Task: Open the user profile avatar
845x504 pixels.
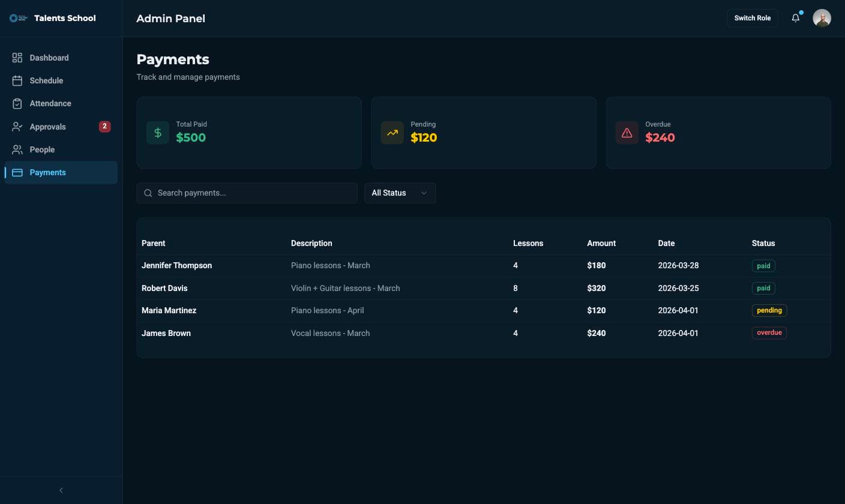Action: [x=822, y=18]
